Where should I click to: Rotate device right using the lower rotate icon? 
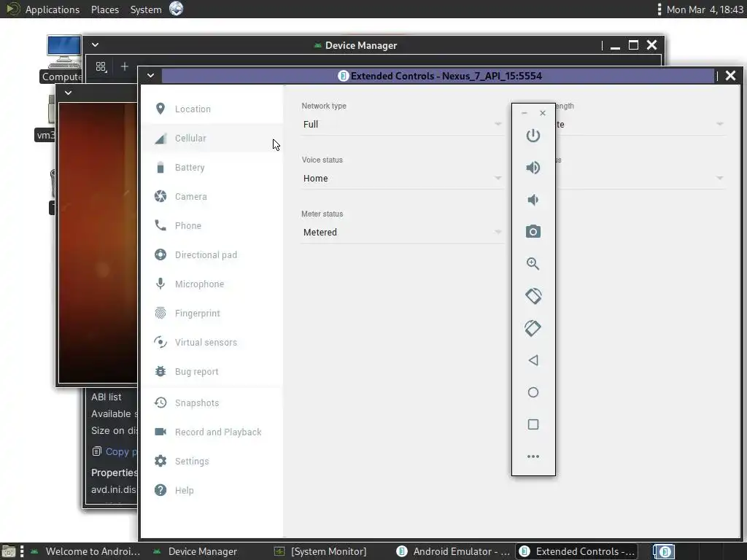click(533, 328)
